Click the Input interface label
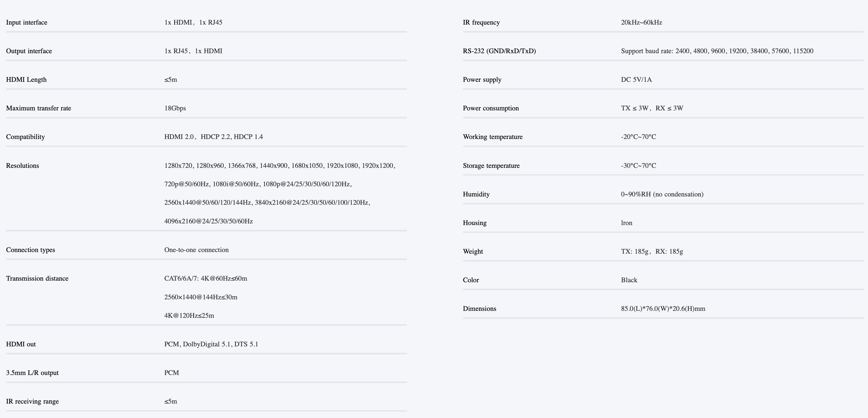Screen dimensions: 868x418 26,22
